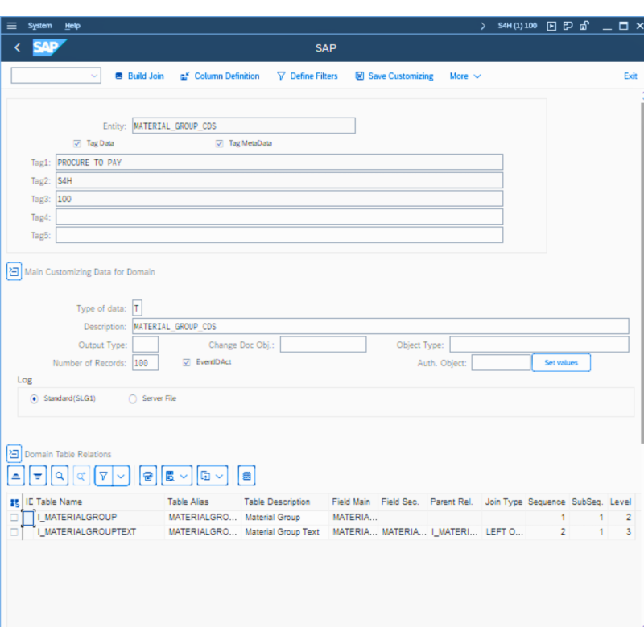Image resolution: width=644 pixels, height=644 pixels.
Task: Disable the EventIDAct checkbox
Action: pos(188,362)
